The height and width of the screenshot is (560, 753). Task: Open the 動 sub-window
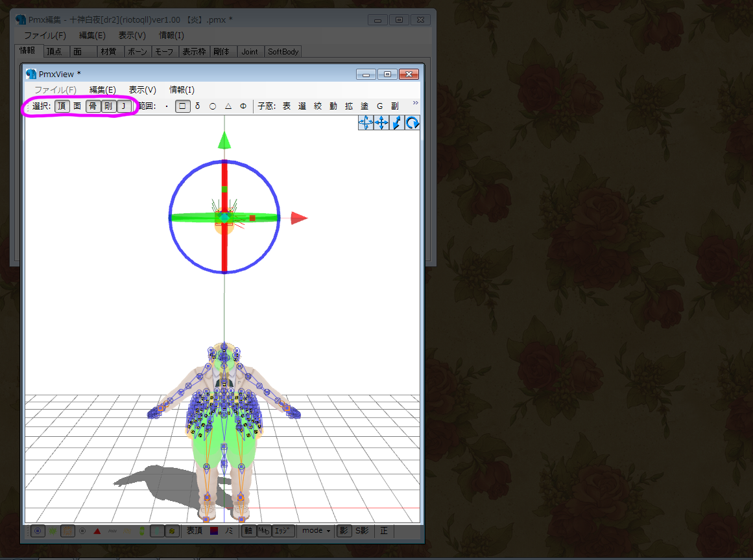click(333, 106)
